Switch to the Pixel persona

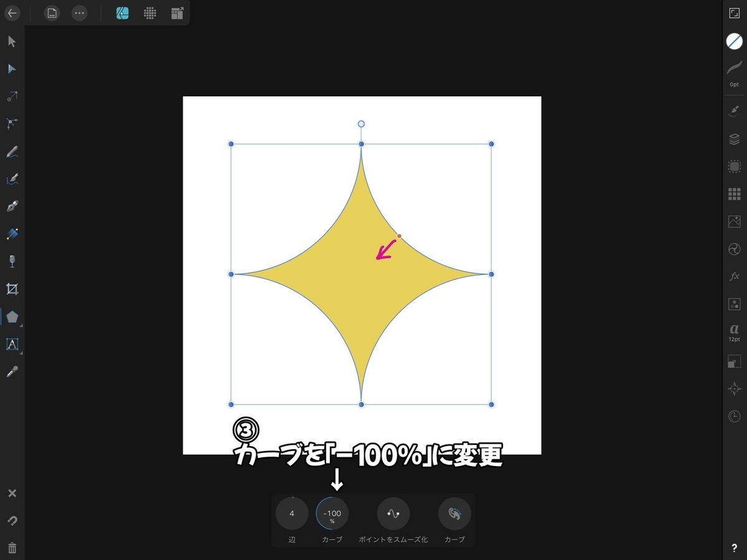[x=149, y=12]
